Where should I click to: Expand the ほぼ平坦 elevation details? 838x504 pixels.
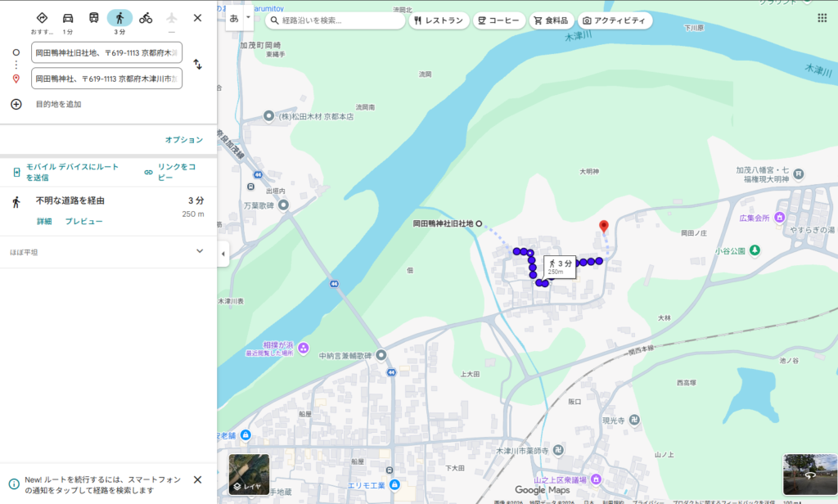pos(199,251)
